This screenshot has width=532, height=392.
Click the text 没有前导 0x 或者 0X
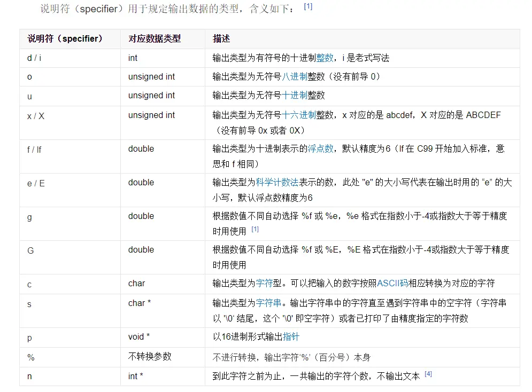[x=260, y=130]
